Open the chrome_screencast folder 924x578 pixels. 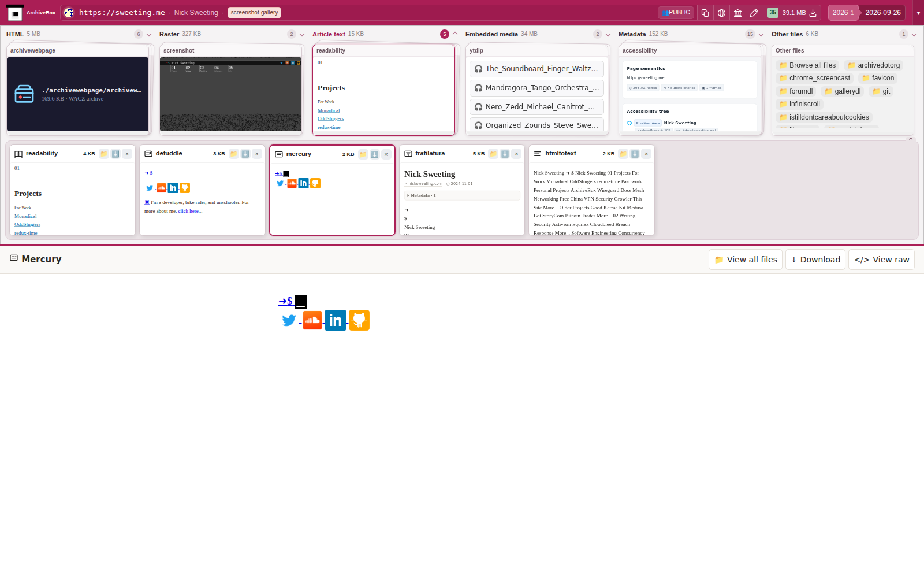click(x=814, y=78)
